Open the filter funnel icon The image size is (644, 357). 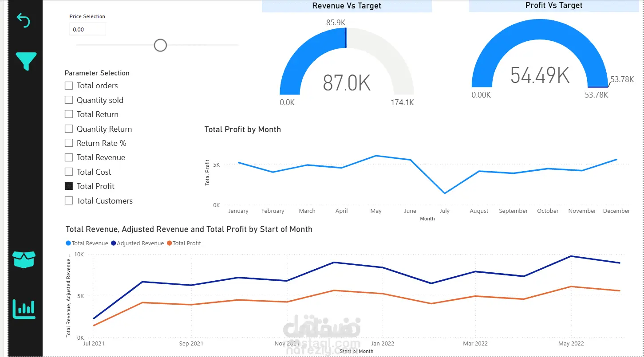tap(26, 61)
